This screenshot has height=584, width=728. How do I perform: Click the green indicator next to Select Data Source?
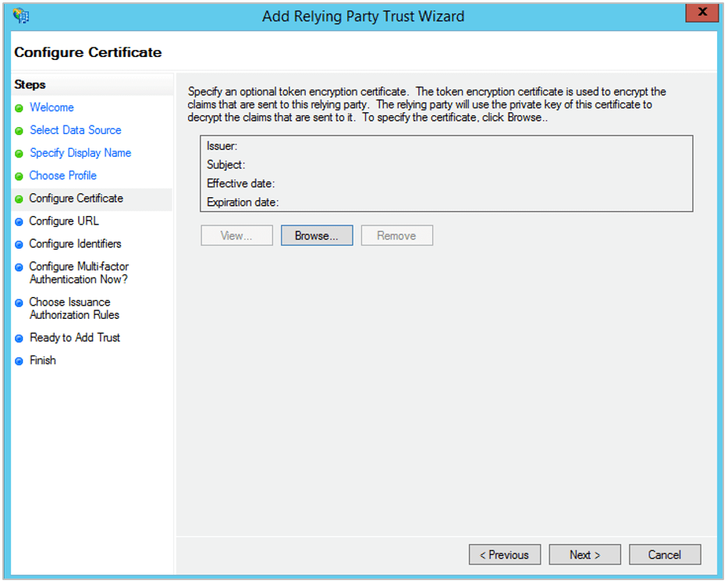20,130
